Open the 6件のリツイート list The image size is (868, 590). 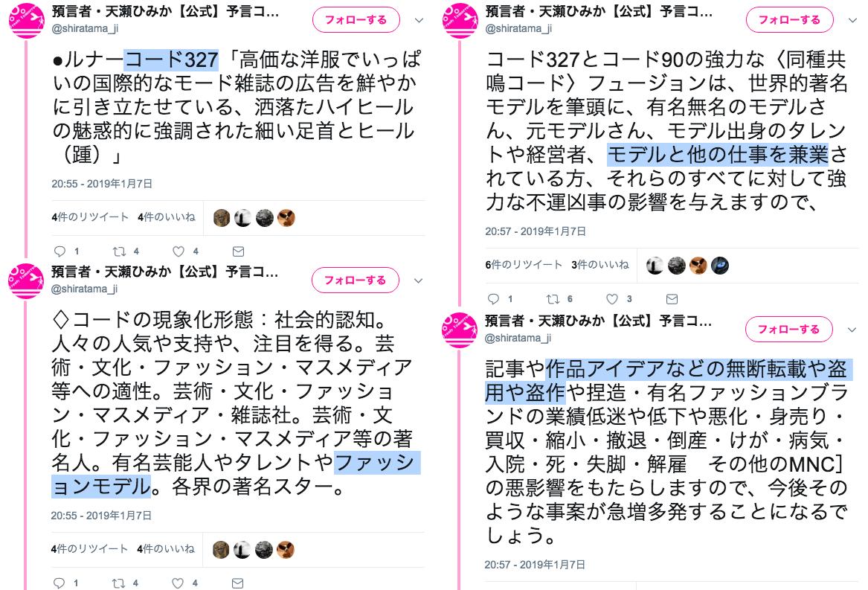pyautogui.click(x=524, y=265)
